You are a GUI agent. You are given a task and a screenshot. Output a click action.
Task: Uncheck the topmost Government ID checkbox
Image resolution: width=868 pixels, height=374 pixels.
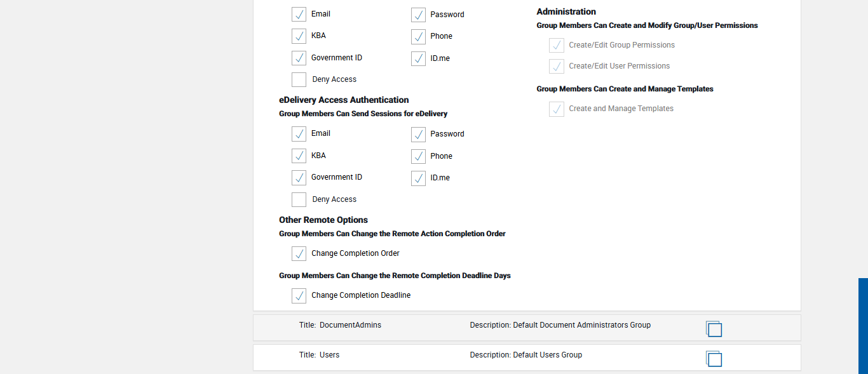[x=299, y=58]
